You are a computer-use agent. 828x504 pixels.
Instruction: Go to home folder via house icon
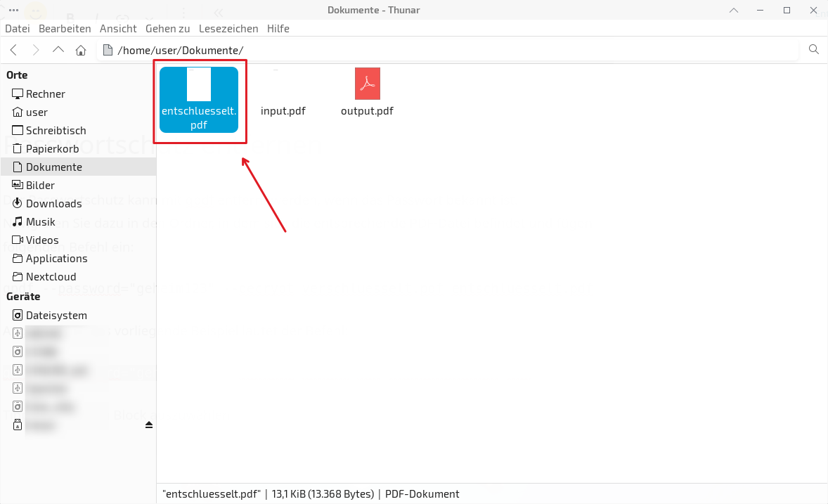pyautogui.click(x=81, y=50)
